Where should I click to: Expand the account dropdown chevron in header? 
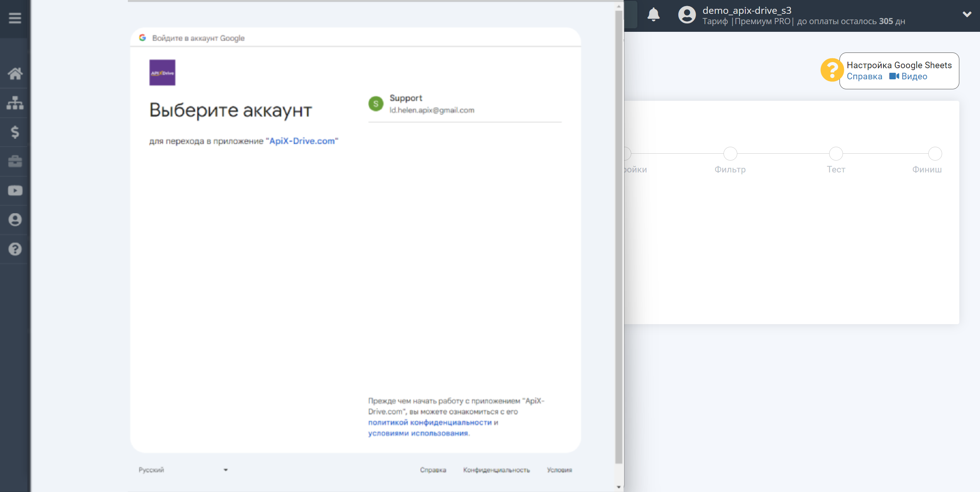(967, 15)
